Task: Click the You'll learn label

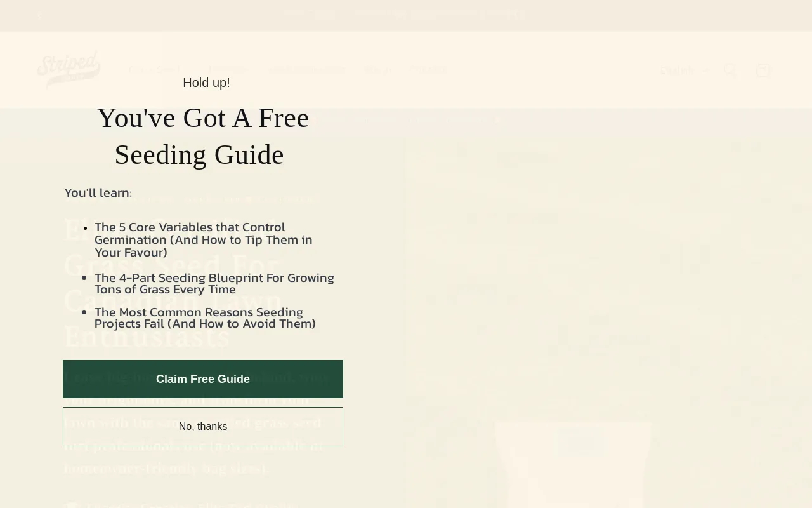Action: click(98, 192)
